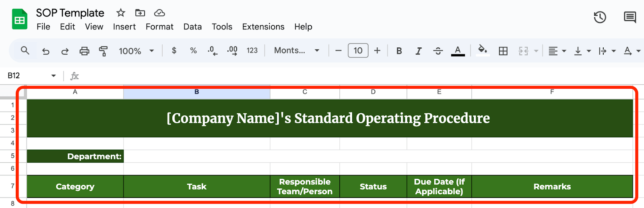Open the horizontal align dropdown

[557, 51]
